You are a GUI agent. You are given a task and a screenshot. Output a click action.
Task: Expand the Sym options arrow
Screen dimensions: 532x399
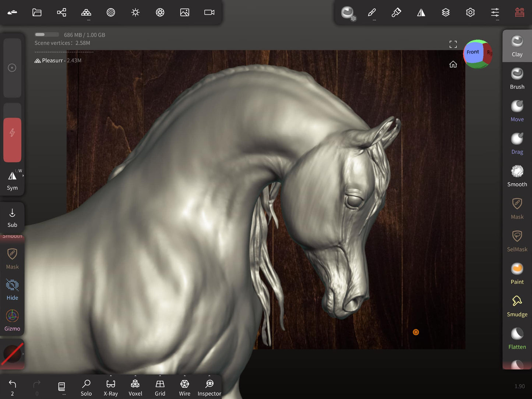[x=23, y=176]
